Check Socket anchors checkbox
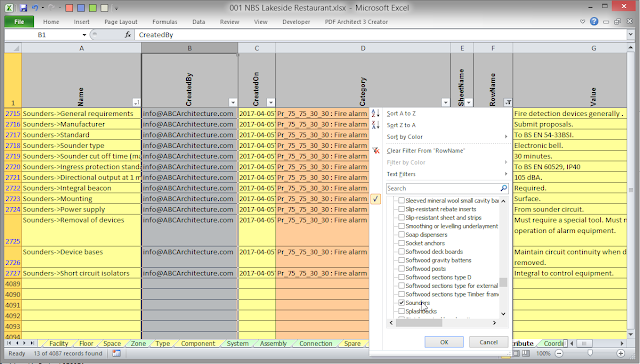 (x=402, y=243)
